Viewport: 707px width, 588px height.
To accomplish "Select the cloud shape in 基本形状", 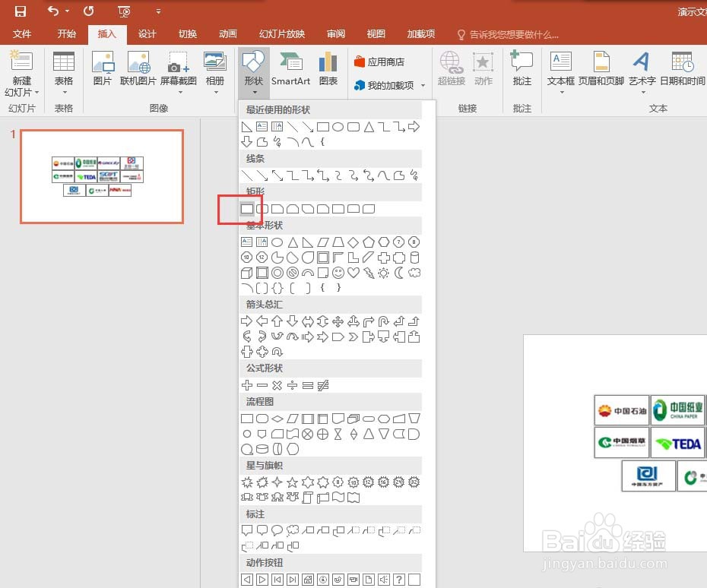I will pyautogui.click(x=414, y=273).
